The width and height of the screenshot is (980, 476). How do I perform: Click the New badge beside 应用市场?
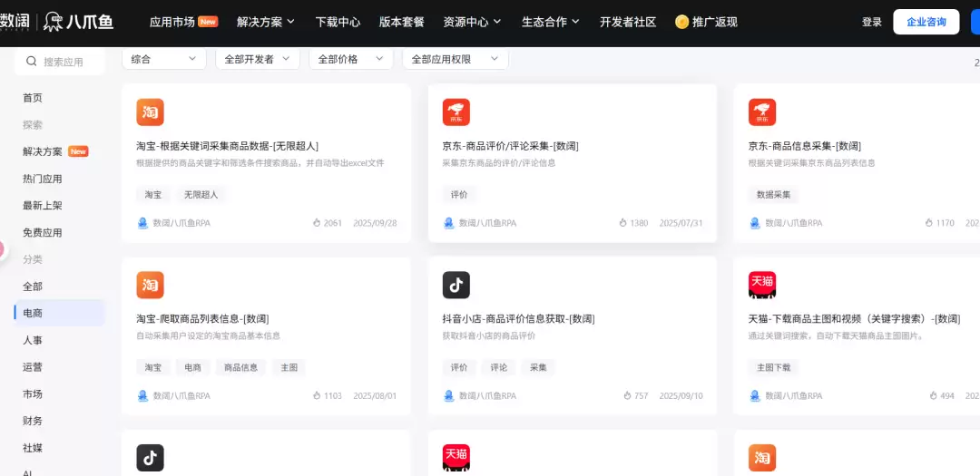click(208, 22)
